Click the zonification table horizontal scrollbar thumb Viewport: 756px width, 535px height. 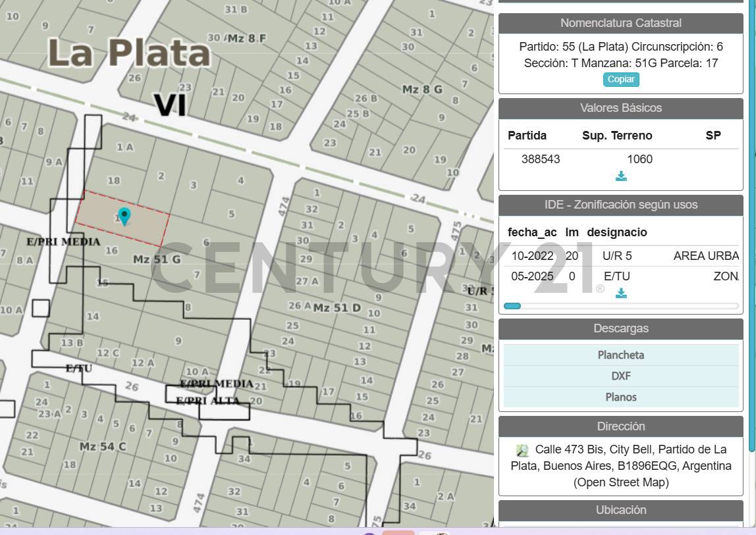coord(512,306)
